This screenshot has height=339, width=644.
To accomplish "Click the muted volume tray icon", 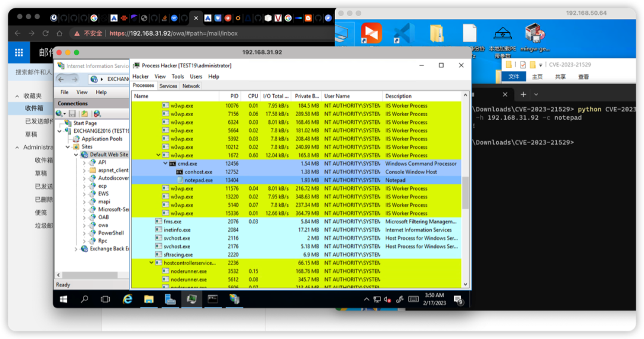I will (x=388, y=300).
